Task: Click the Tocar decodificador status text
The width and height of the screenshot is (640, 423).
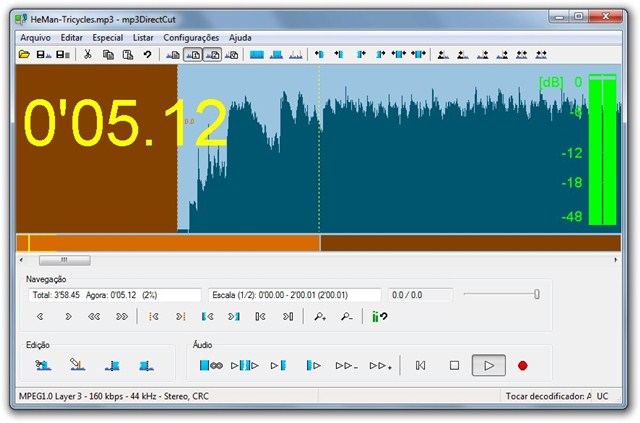Action: tap(548, 396)
